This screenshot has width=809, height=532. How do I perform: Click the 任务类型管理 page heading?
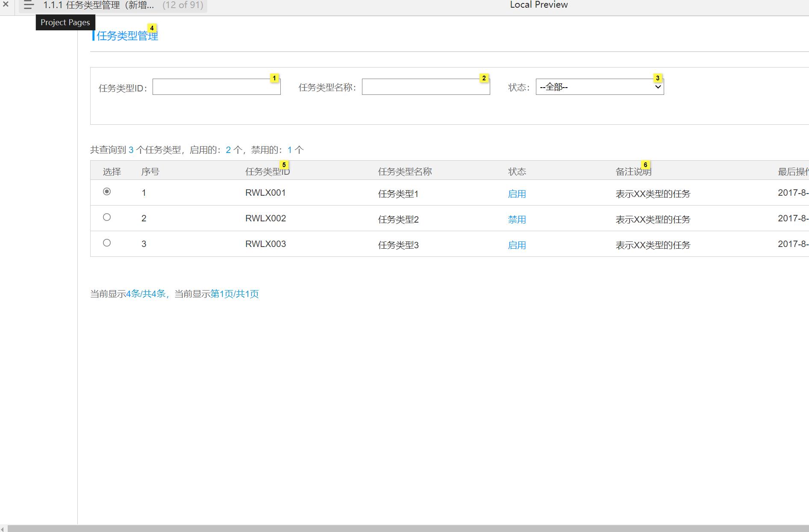(x=127, y=36)
